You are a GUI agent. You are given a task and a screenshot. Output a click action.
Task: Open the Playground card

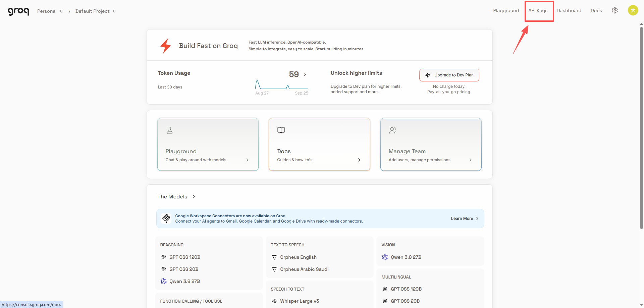pyautogui.click(x=208, y=144)
